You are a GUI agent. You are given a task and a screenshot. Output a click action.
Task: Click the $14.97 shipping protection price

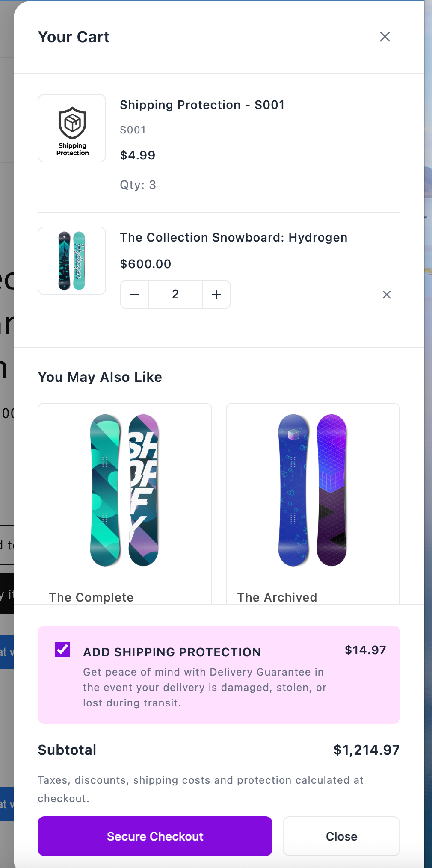tap(365, 650)
